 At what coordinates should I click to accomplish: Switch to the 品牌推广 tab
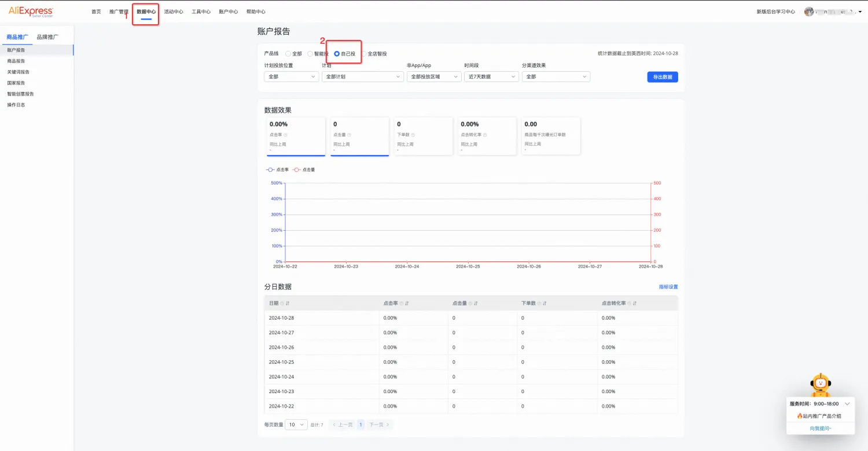47,37
